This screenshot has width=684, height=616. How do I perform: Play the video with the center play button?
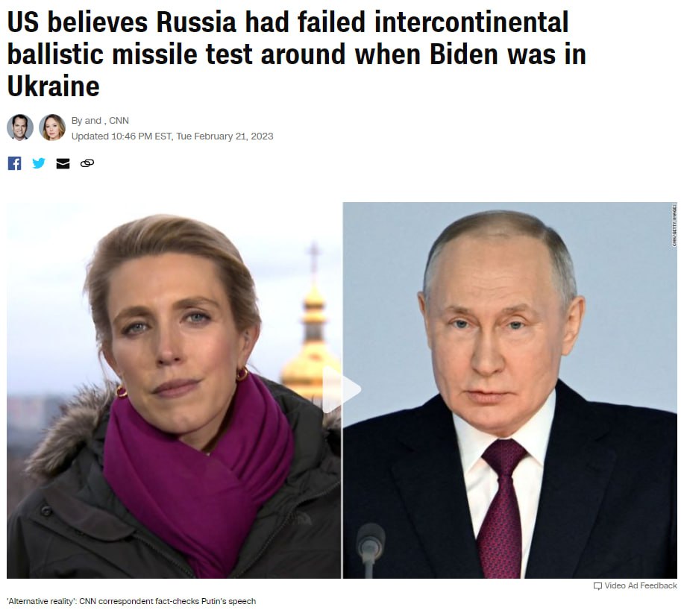tap(342, 389)
